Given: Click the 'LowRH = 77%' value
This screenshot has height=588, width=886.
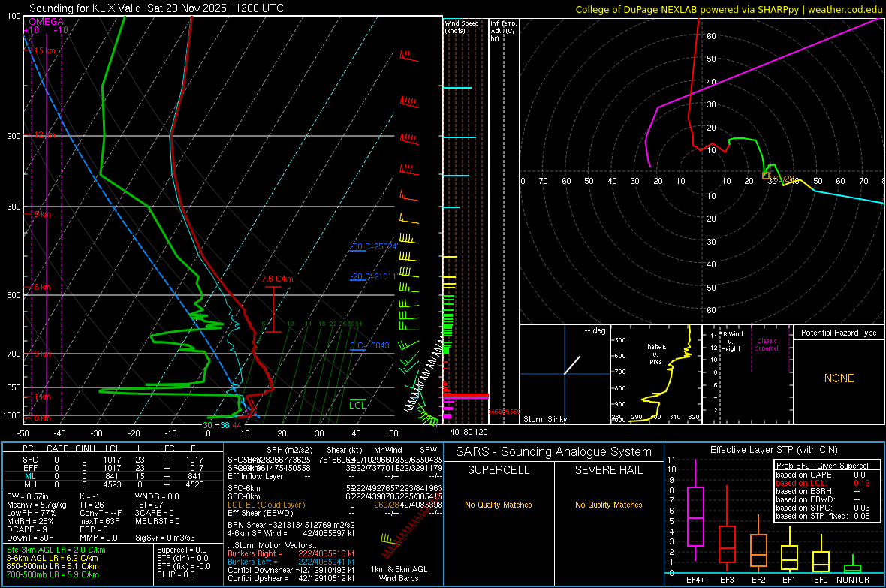Looking at the screenshot, I should pyautogui.click(x=31, y=513).
